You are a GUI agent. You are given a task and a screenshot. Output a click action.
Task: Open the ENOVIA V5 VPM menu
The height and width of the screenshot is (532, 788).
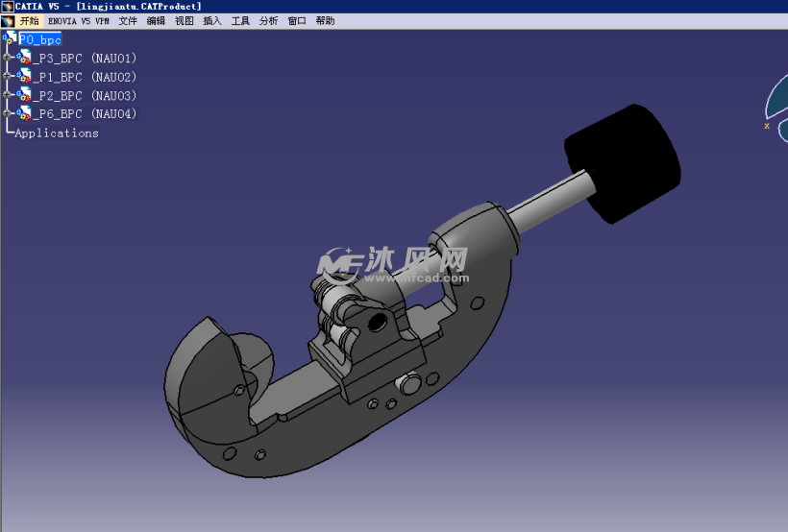click(79, 20)
